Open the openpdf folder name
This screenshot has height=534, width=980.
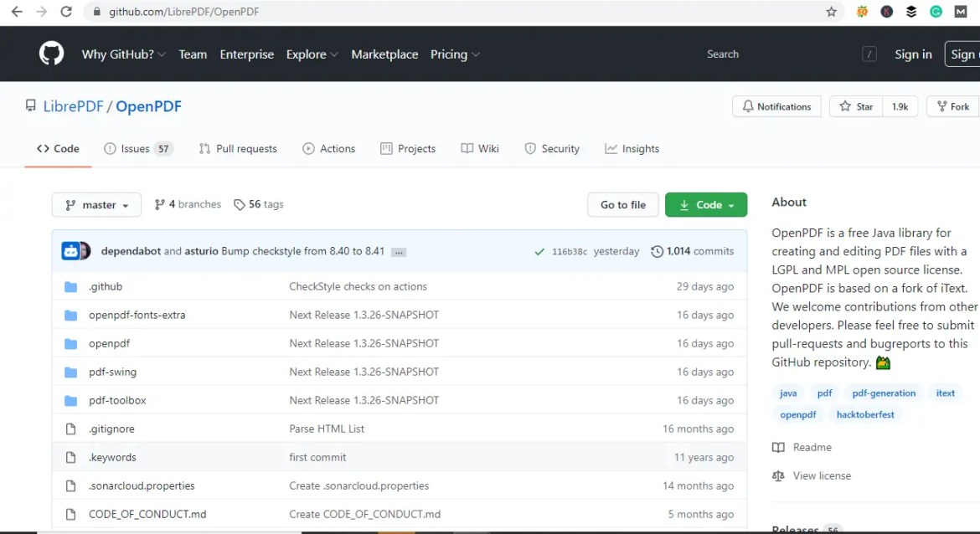click(110, 343)
